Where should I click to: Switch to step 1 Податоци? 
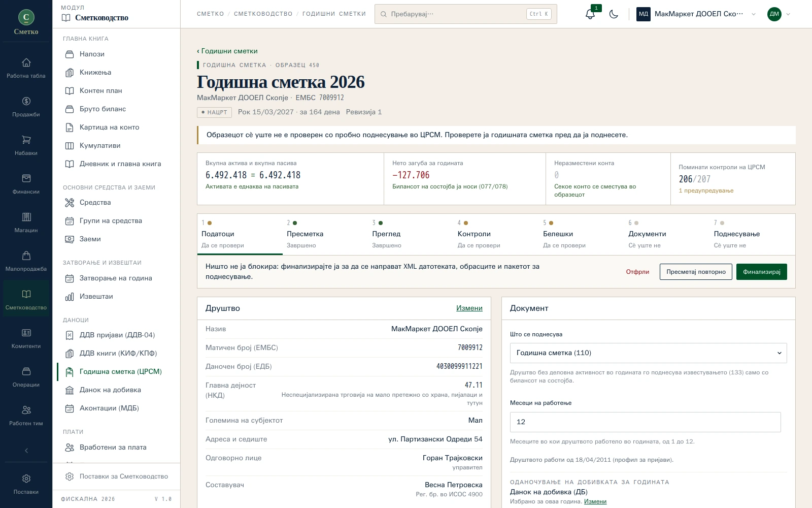tap(240, 234)
